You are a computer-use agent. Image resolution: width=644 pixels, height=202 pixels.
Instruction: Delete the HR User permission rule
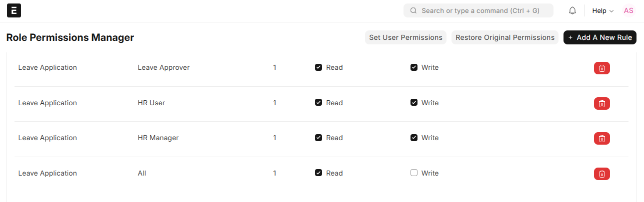tap(601, 103)
